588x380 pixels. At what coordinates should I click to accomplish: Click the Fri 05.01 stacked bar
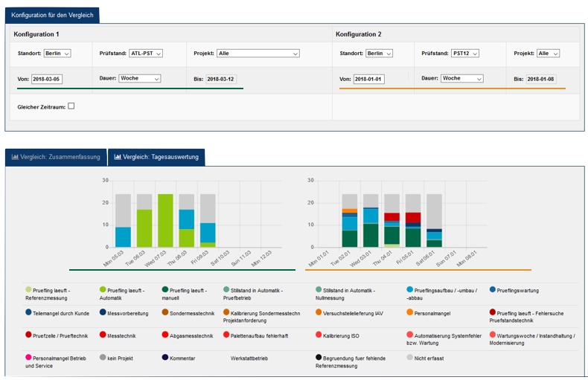click(x=413, y=220)
